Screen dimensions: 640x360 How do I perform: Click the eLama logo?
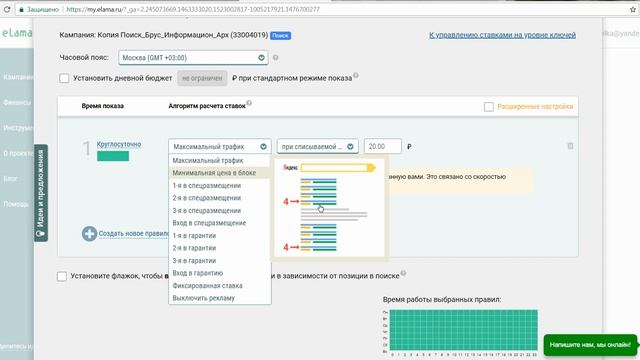17,33
